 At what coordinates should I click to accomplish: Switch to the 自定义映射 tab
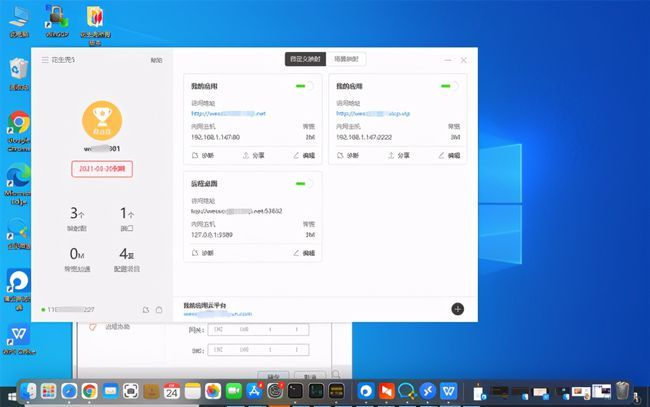click(305, 59)
